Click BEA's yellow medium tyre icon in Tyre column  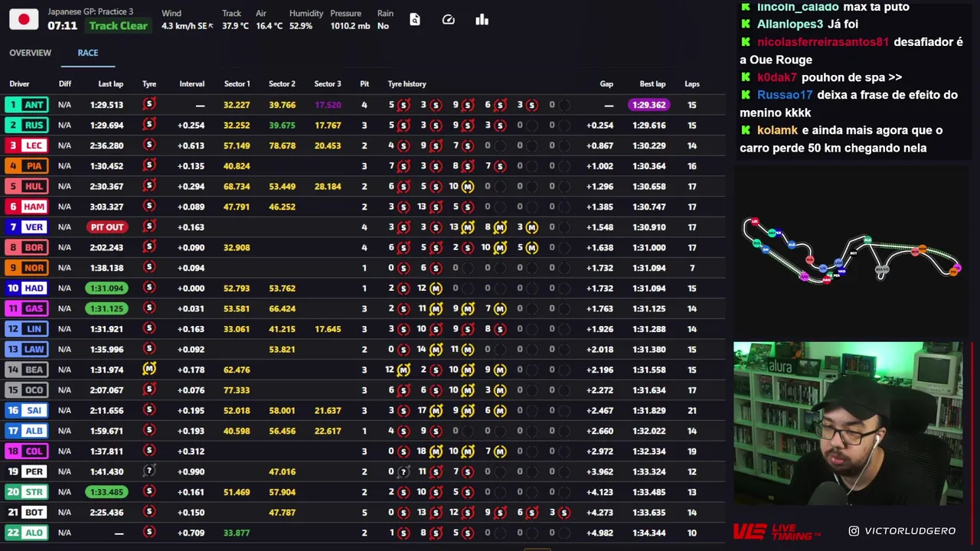coord(149,369)
